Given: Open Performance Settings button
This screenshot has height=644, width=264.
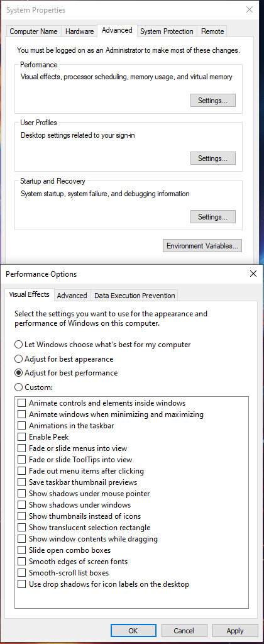Looking at the screenshot, I should 213,100.
